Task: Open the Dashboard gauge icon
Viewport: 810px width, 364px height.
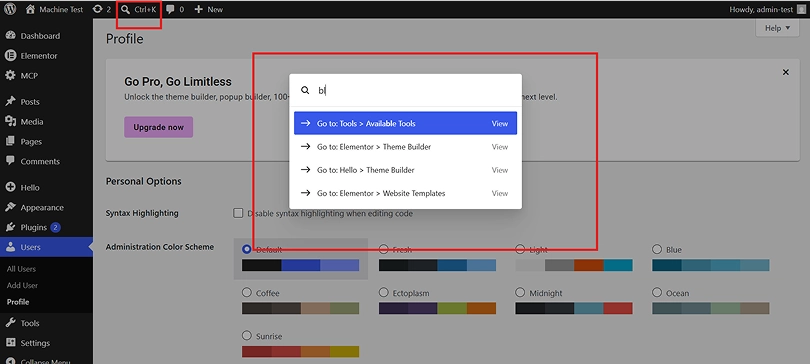Action: (10, 36)
